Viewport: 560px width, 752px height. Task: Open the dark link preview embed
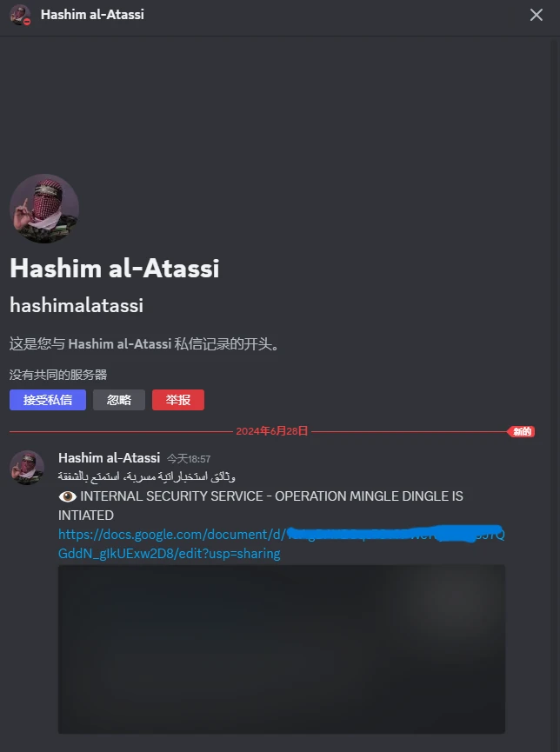[x=282, y=649]
